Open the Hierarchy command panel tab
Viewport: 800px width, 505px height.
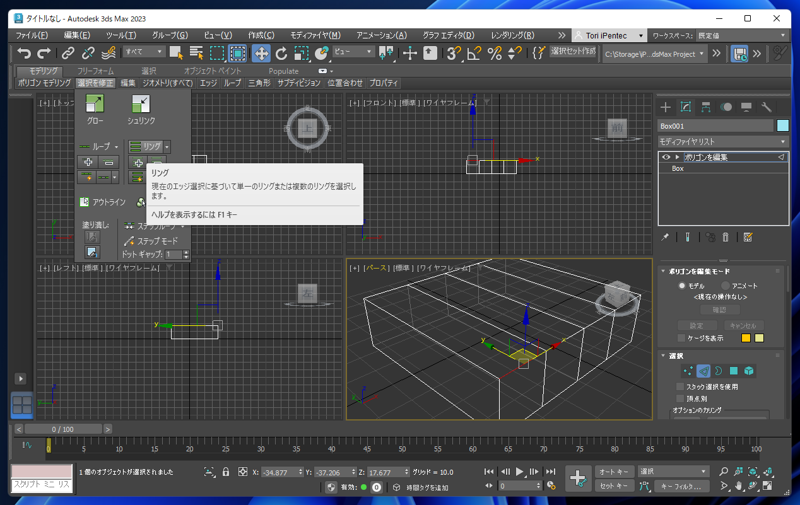[x=706, y=107]
